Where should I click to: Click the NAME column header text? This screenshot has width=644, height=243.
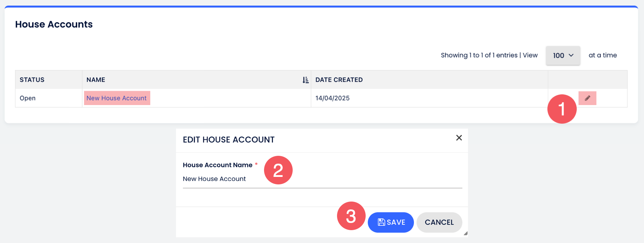[96, 80]
